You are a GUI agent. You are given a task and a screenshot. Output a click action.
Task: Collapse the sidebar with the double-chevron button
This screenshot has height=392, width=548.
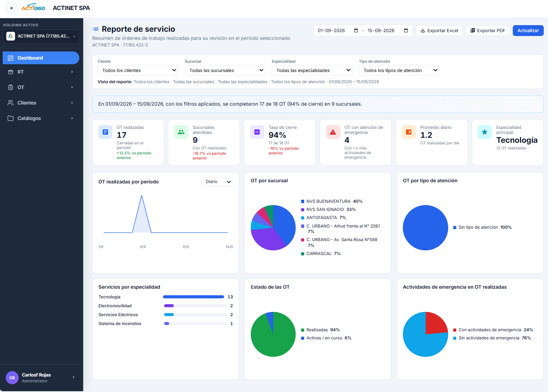click(x=12, y=8)
